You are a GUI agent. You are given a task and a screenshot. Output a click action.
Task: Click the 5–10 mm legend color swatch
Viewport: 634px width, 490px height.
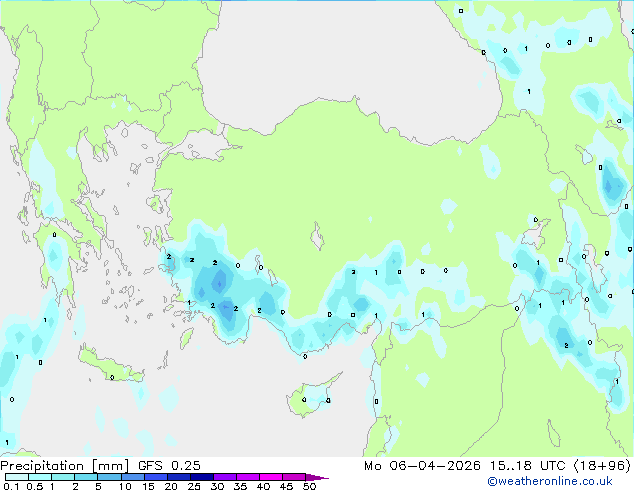pos(109,477)
